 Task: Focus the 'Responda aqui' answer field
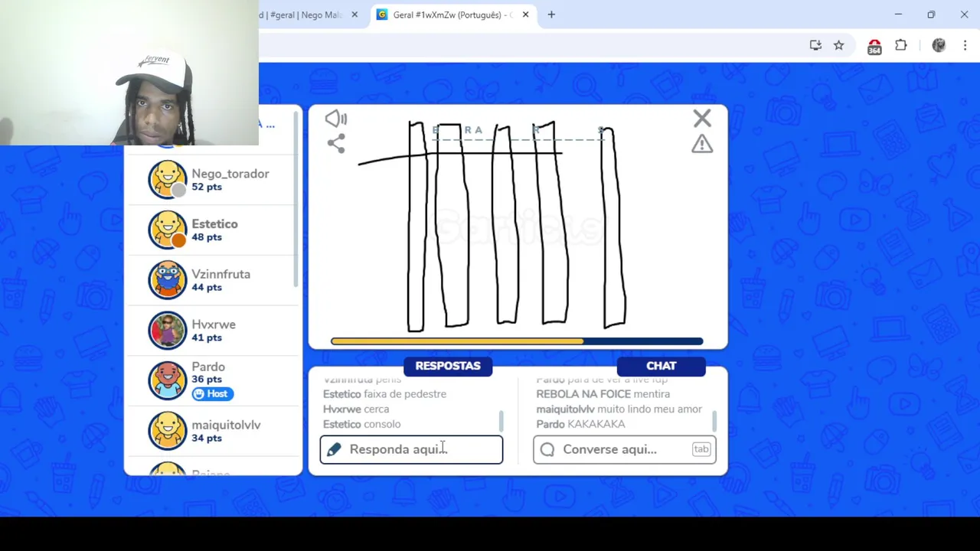click(411, 449)
